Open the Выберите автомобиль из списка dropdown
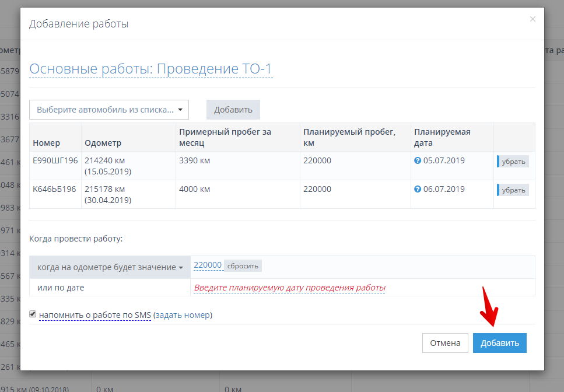 109,109
